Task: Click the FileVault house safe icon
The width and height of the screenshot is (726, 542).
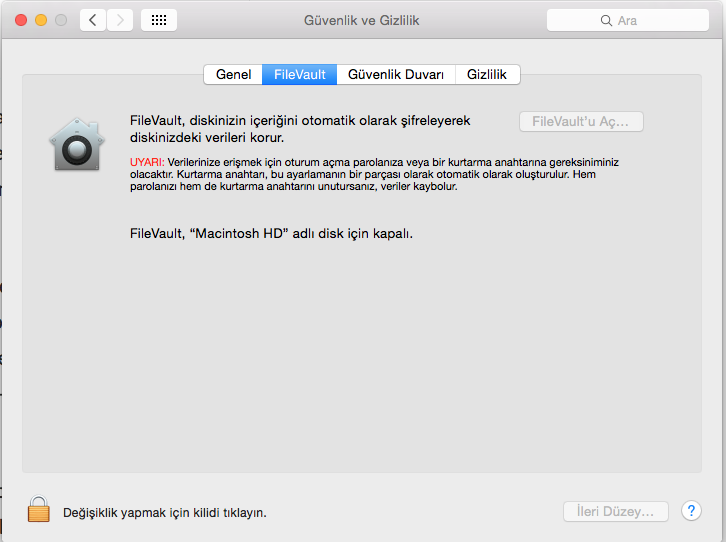Action: [x=77, y=144]
